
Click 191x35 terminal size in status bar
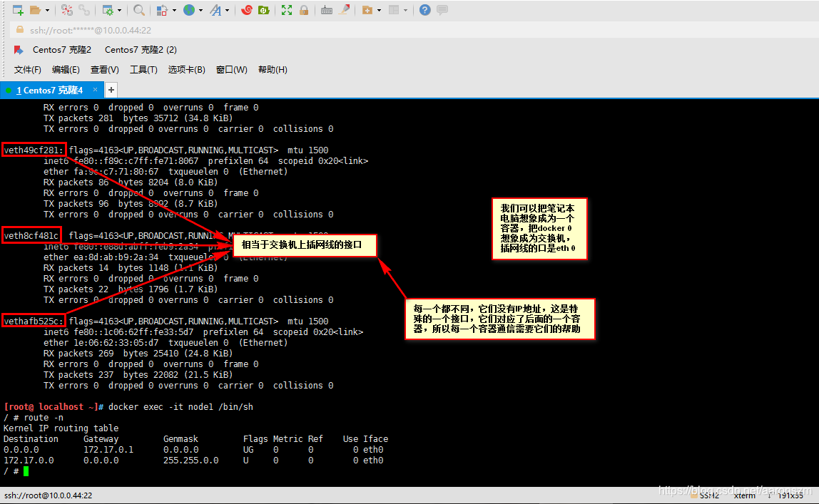tap(790, 495)
